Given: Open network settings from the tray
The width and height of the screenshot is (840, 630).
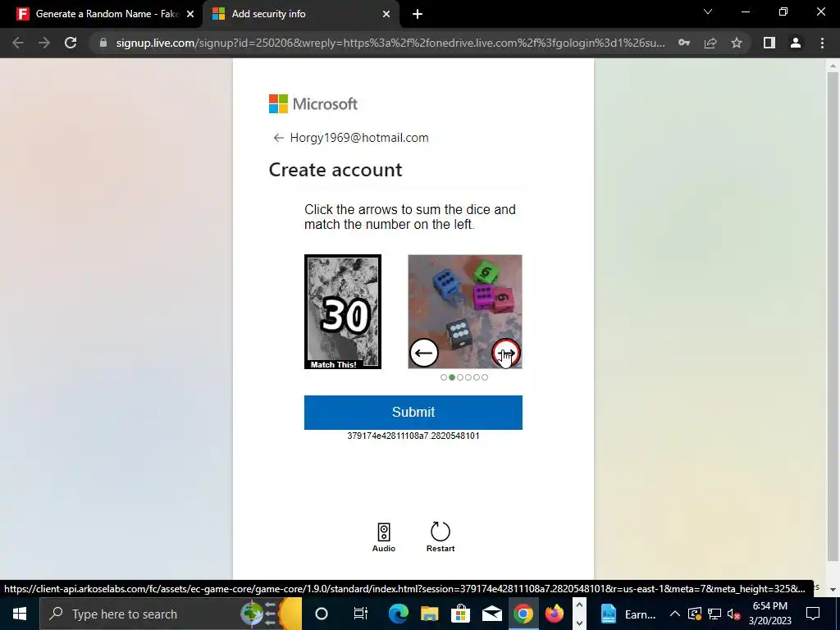Looking at the screenshot, I should click(714, 614).
